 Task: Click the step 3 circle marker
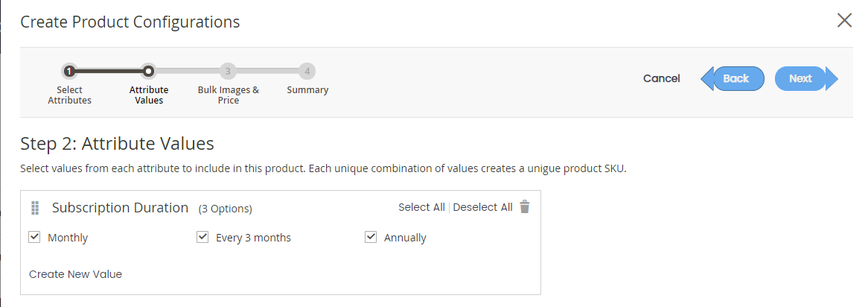click(228, 71)
